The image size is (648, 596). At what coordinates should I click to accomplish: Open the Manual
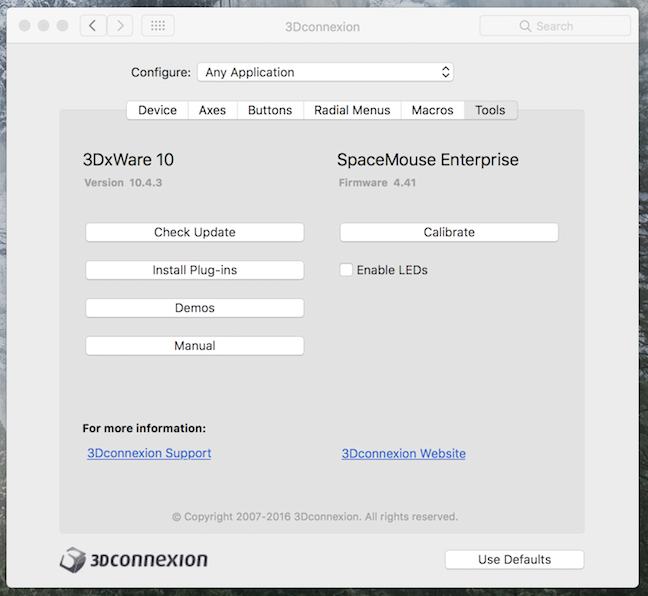(195, 346)
